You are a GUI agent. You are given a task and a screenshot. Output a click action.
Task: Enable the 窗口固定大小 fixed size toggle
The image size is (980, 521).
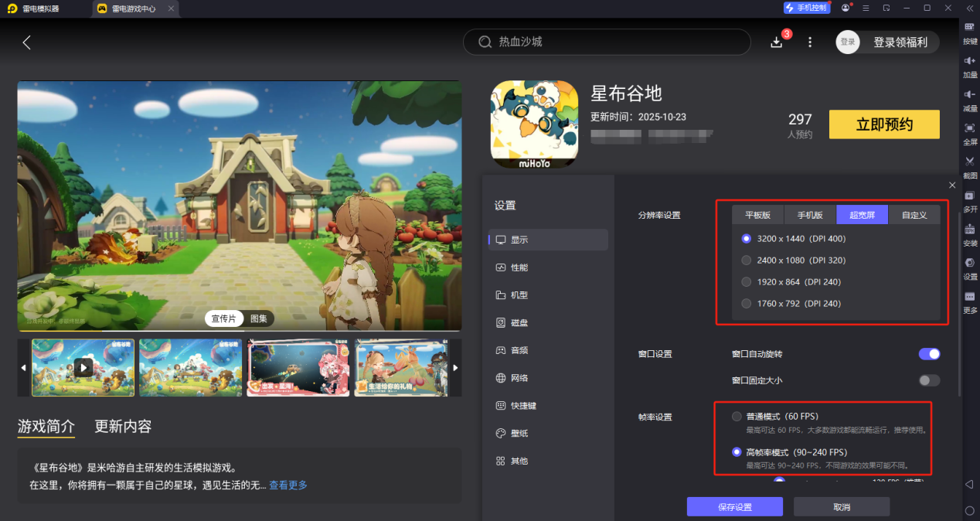pos(929,380)
